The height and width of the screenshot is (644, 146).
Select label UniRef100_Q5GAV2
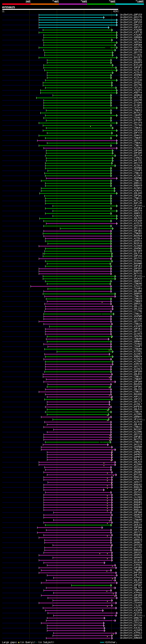point(131,495)
